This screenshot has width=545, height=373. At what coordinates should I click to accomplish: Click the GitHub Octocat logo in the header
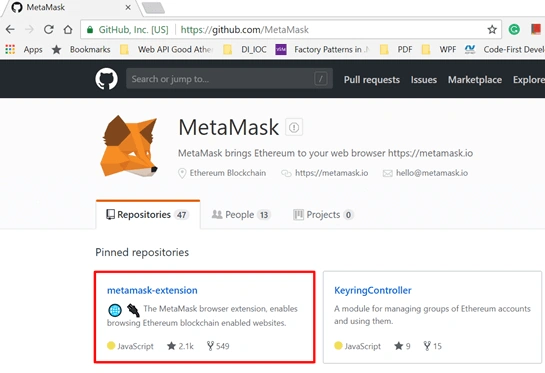(106, 79)
